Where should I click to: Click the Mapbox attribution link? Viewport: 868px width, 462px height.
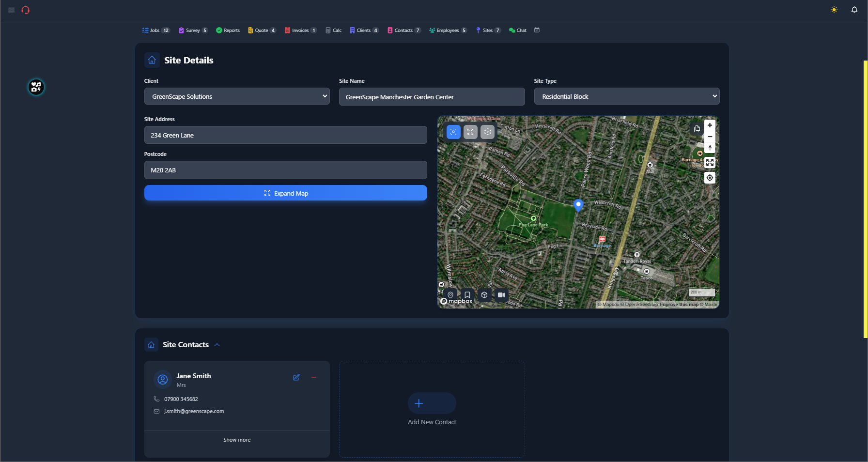click(x=608, y=305)
